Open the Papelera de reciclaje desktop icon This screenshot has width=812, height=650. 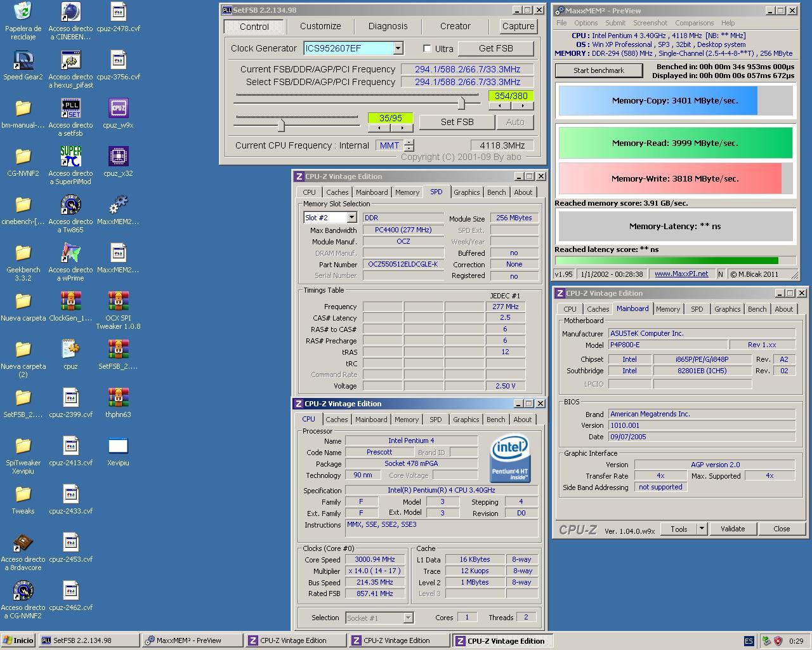[x=23, y=12]
